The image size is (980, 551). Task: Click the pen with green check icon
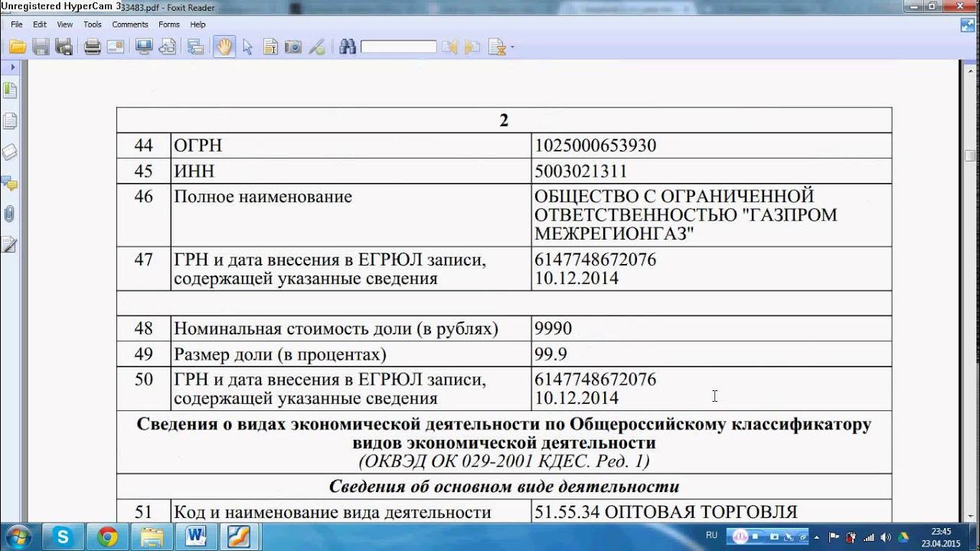coord(316,47)
